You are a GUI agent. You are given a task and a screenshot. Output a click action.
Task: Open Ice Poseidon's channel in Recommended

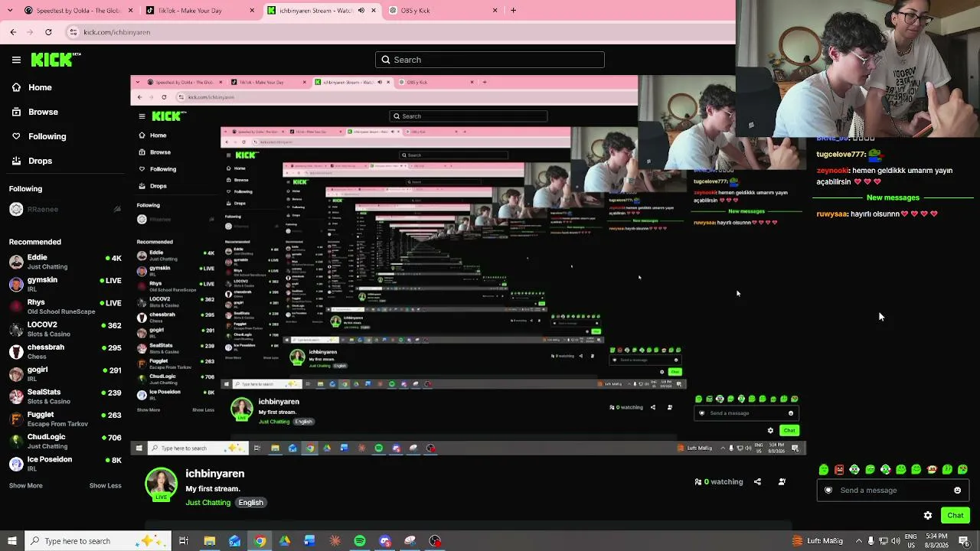(66, 464)
